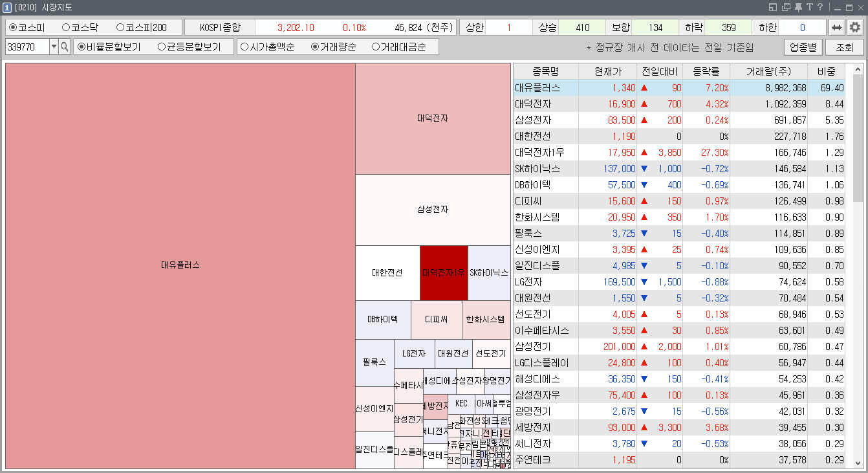This screenshot has height=473, width=868.
Task: Open the stock code dropdown arrow
Action: point(54,47)
